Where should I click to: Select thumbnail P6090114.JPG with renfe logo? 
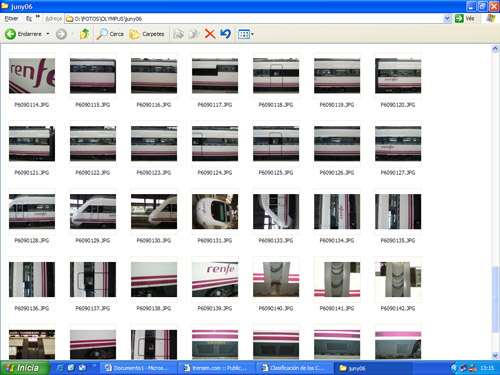pos(32,76)
